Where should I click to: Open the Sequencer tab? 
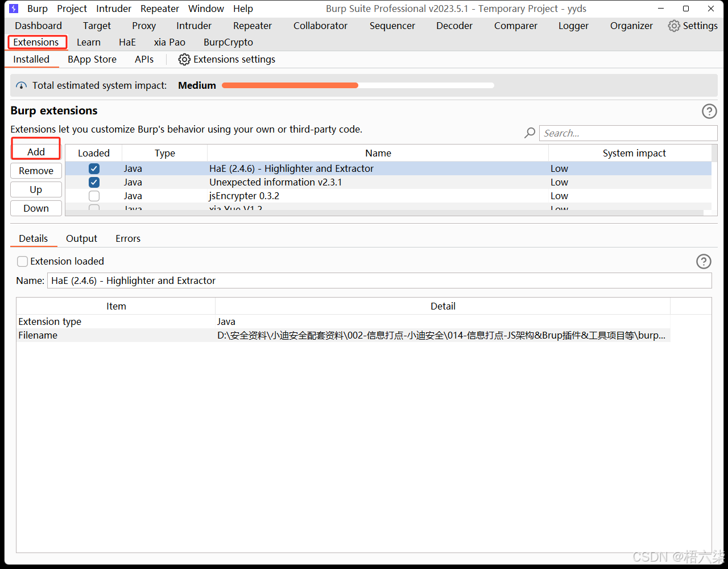(x=392, y=26)
